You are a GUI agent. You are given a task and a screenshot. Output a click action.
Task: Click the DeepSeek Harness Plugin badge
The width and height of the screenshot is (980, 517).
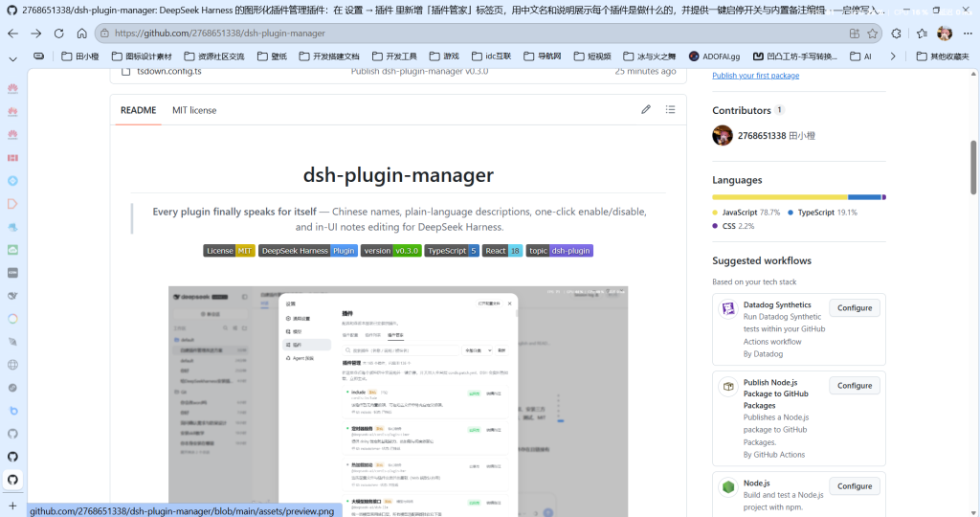308,251
